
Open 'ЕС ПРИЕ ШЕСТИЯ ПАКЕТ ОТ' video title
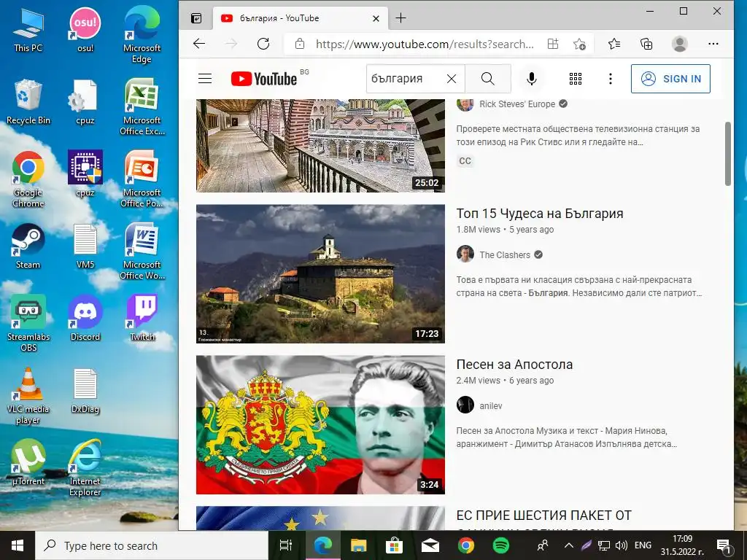click(544, 516)
